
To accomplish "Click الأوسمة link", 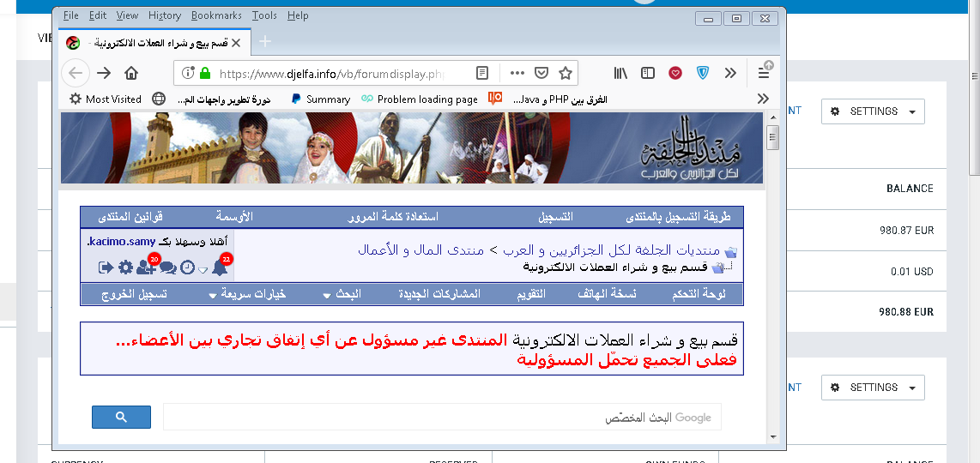I will [234, 217].
